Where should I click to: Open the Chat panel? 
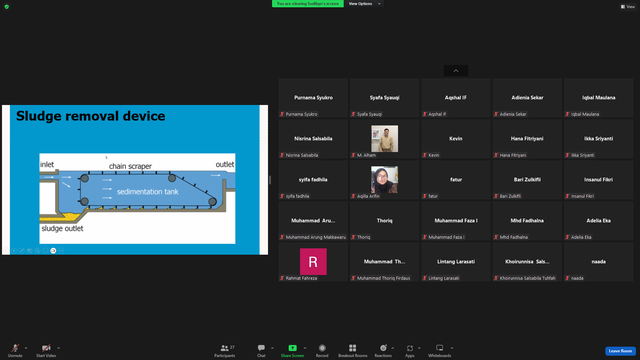261,350
